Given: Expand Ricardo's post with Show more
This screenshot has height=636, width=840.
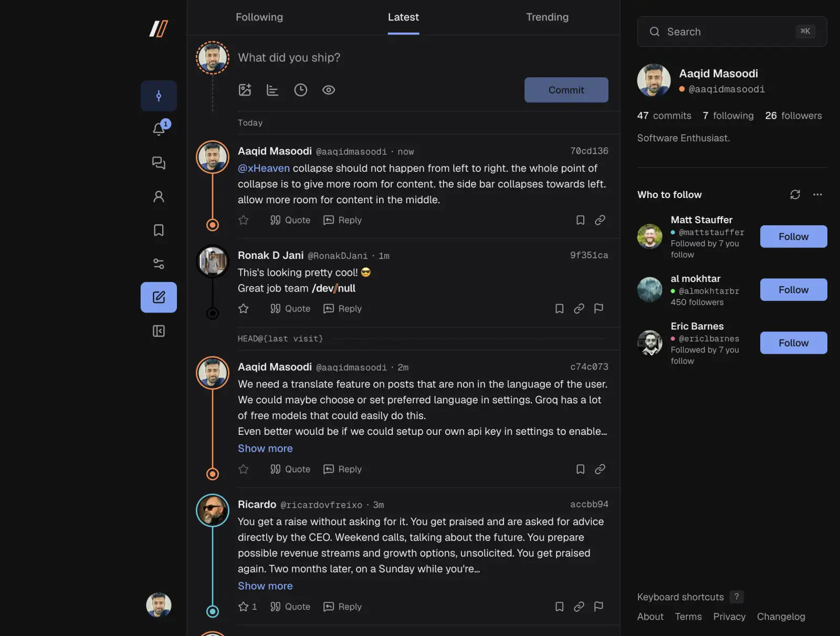Looking at the screenshot, I should [x=265, y=586].
